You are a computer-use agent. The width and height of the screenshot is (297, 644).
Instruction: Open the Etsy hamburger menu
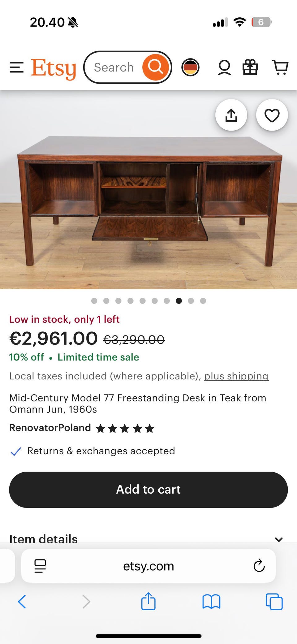click(17, 67)
